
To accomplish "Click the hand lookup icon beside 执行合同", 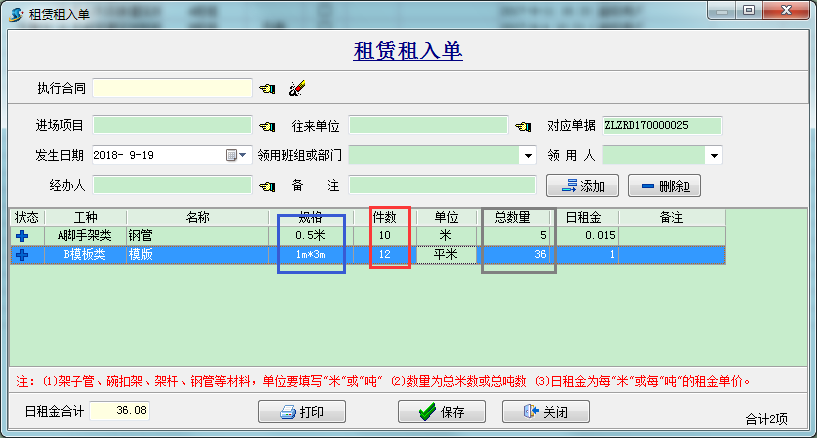I will click(x=267, y=89).
